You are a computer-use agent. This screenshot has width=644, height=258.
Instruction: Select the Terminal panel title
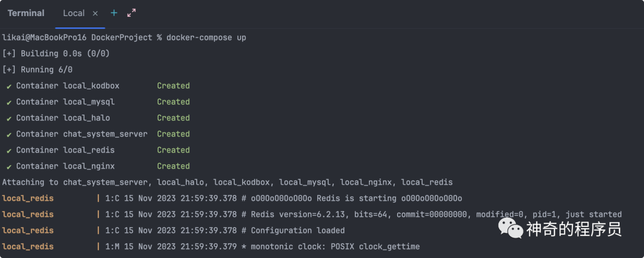(x=26, y=13)
